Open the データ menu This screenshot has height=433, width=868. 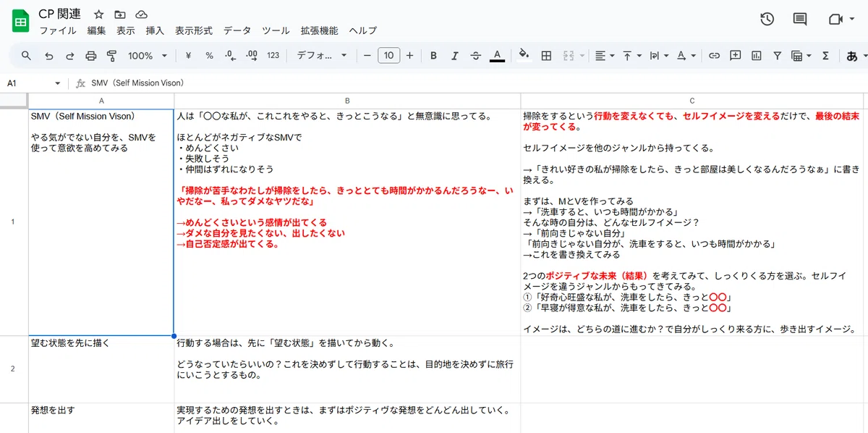tap(237, 31)
